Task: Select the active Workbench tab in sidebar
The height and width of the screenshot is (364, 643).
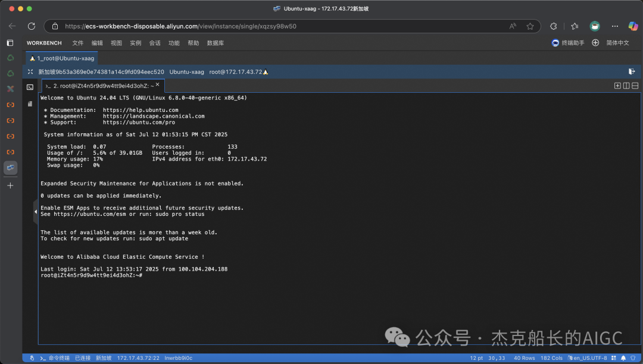Action: click(x=10, y=168)
